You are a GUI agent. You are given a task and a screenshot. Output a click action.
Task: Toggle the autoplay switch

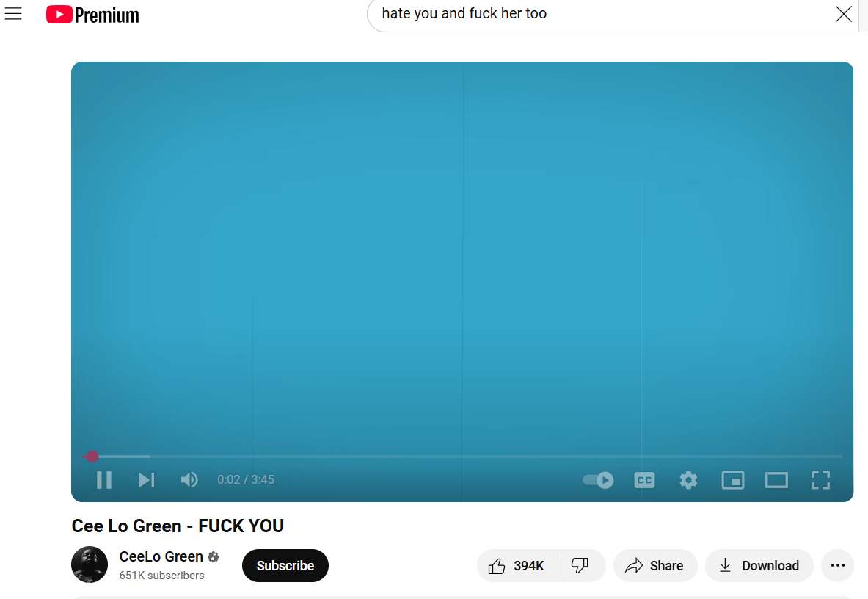click(599, 480)
